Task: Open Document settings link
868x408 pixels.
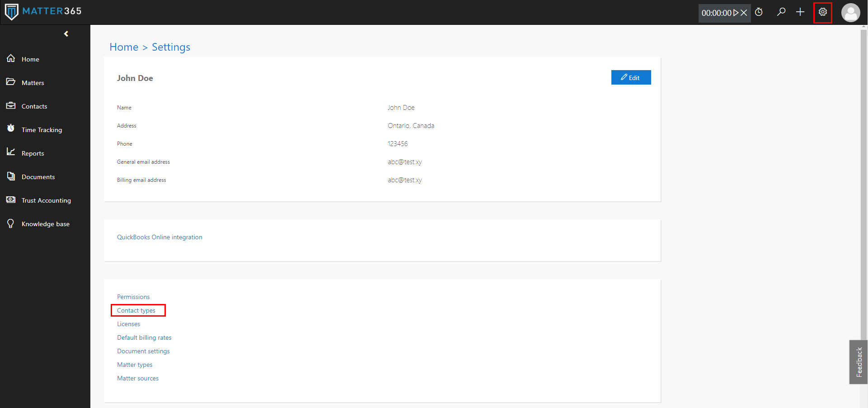Action: tap(143, 351)
